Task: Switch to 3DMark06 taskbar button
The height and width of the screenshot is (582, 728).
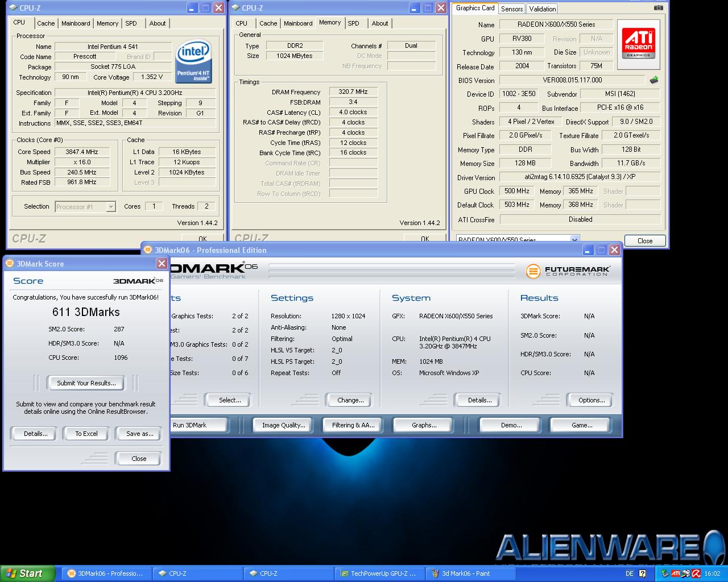Action: (106, 573)
